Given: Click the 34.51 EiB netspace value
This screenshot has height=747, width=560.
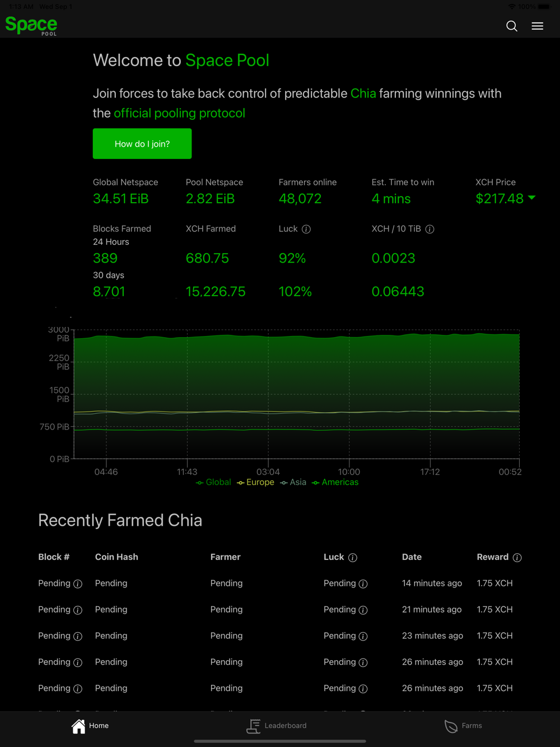Looking at the screenshot, I should [121, 199].
